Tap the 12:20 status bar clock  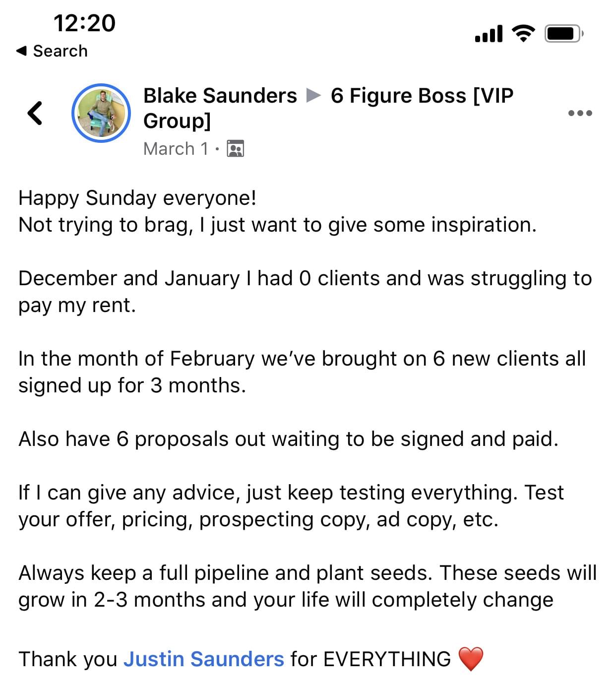point(84,23)
